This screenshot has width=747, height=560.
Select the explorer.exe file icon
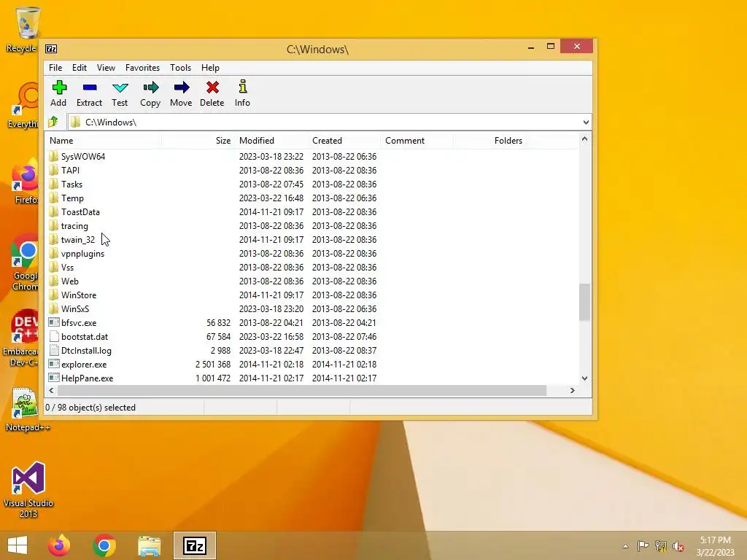point(54,365)
